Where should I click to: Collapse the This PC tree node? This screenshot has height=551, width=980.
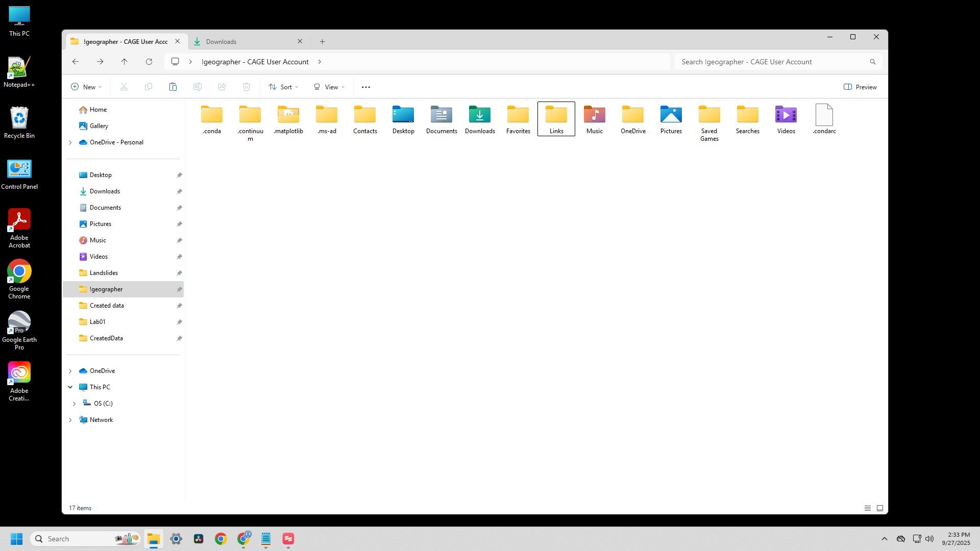(x=70, y=387)
